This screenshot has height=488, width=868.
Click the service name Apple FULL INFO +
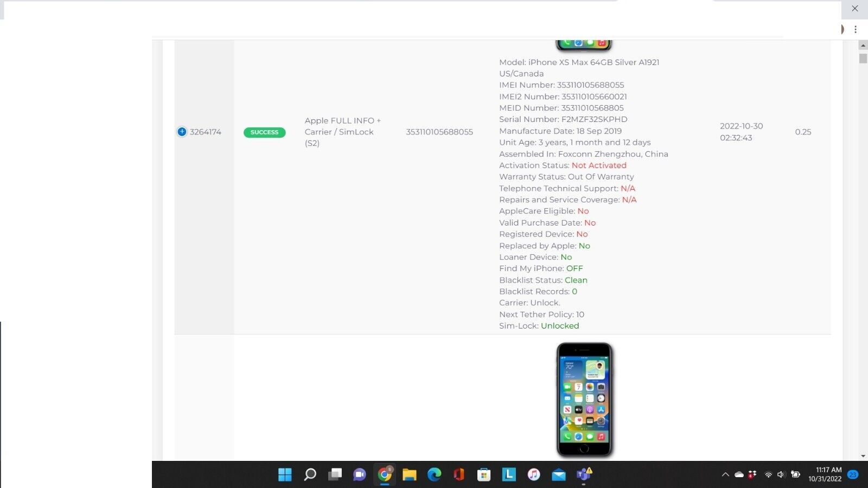pyautogui.click(x=343, y=120)
